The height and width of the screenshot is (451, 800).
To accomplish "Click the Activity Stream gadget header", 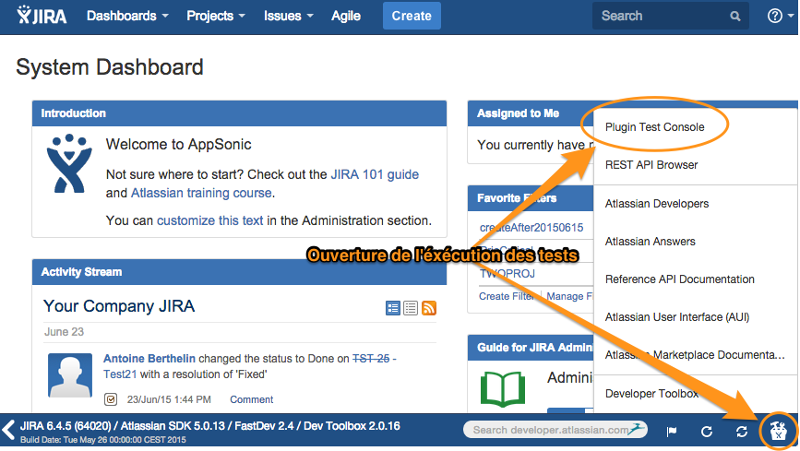I will [239, 272].
